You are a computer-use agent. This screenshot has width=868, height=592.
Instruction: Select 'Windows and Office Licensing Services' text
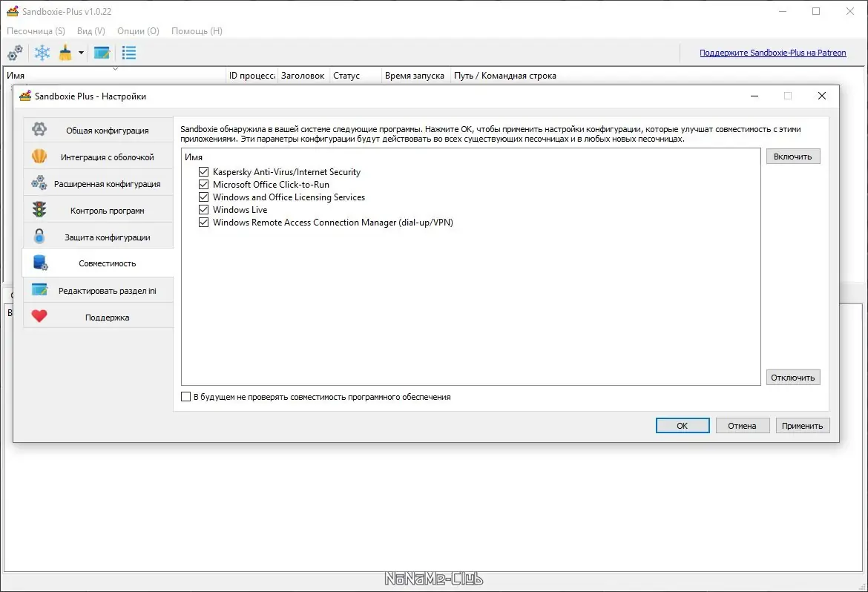point(289,197)
